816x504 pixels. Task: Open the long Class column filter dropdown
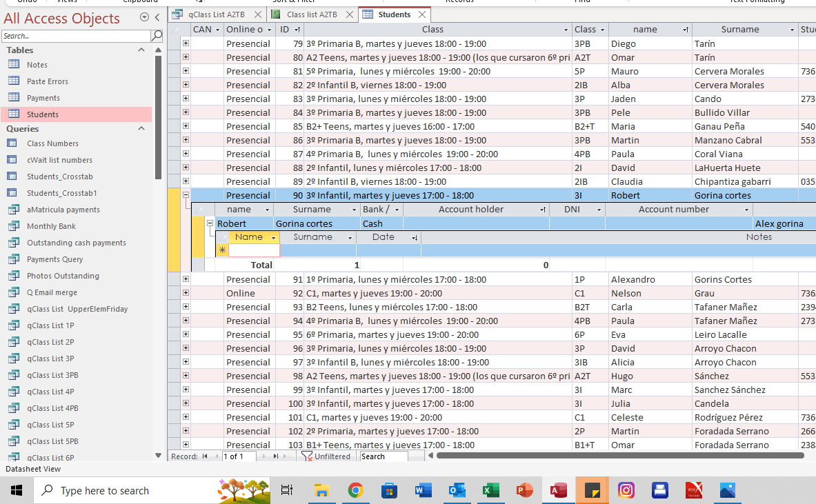point(566,30)
